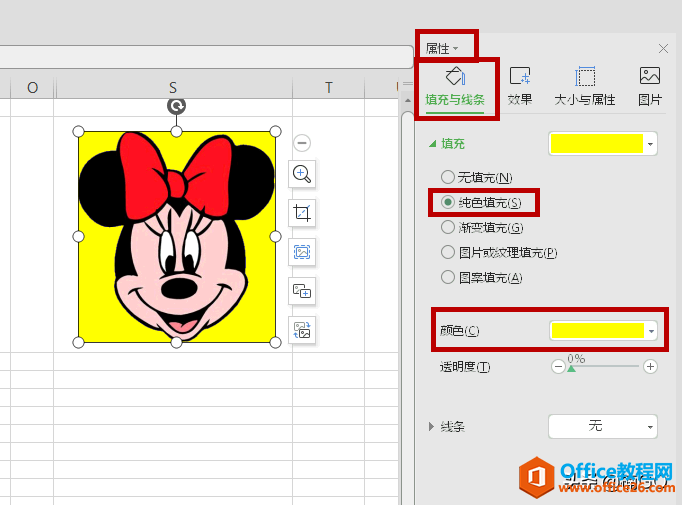The width and height of the screenshot is (682, 505).
Task: Expand the 线条 section triangle
Action: point(432,427)
